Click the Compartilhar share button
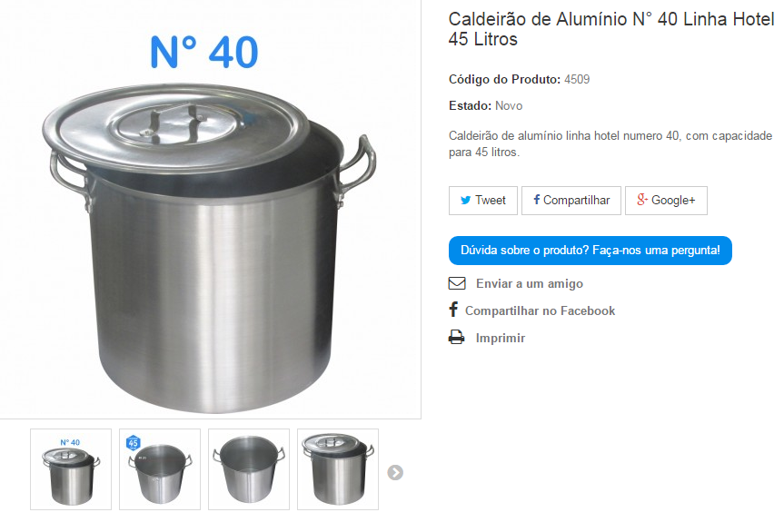784x532 pixels. [x=571, y=201]
